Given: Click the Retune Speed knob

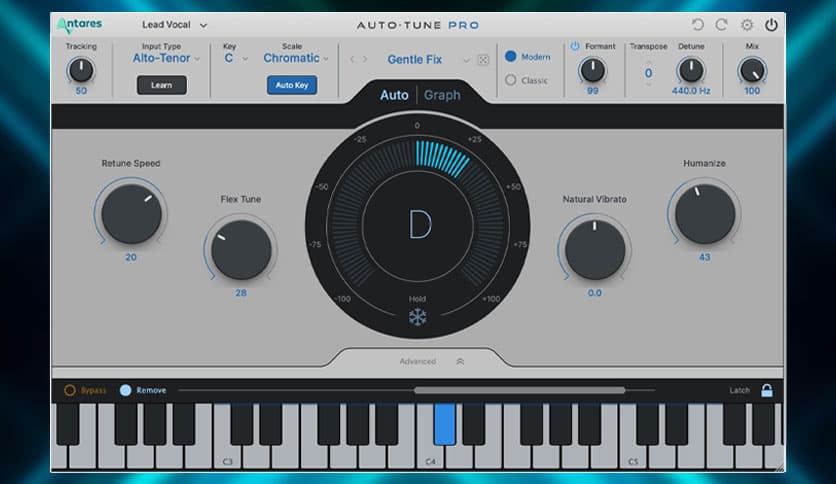Looking at the screenshot, I should click(131, 214).
